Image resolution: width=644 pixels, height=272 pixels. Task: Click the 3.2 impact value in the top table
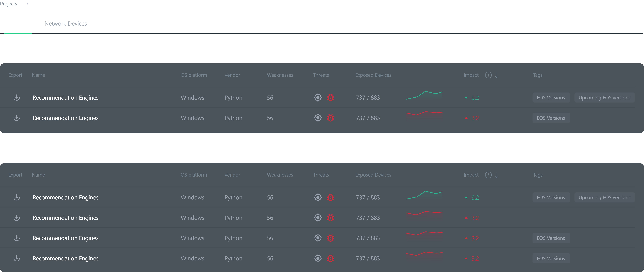tap(475, 118)
